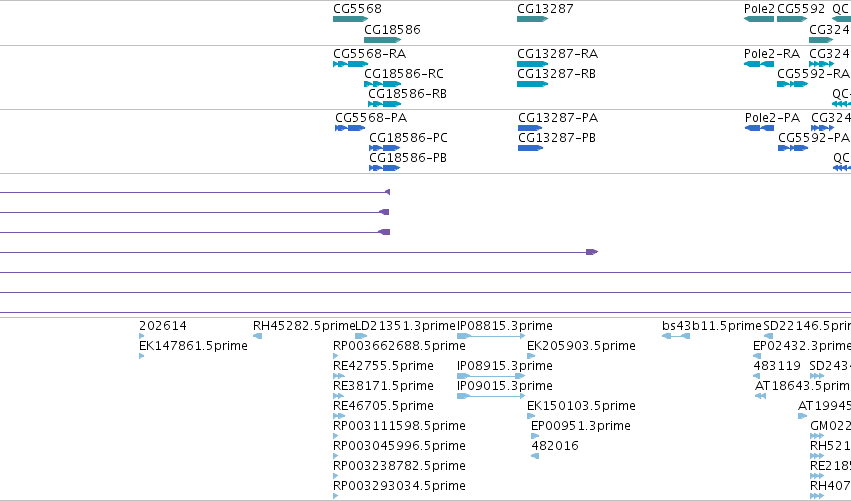Select the 482016 EST arrow glyph

pos(535,456)
